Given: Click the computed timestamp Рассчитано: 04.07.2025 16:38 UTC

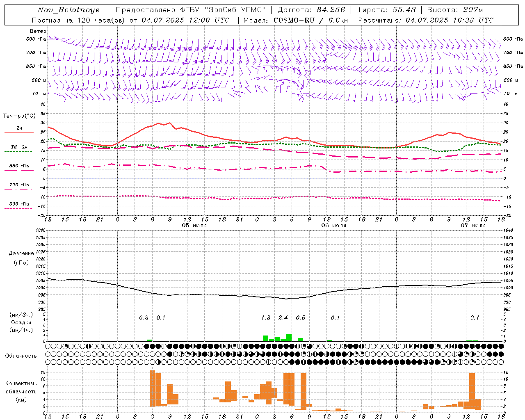Looking at the screenshot, I should [426, 20].
